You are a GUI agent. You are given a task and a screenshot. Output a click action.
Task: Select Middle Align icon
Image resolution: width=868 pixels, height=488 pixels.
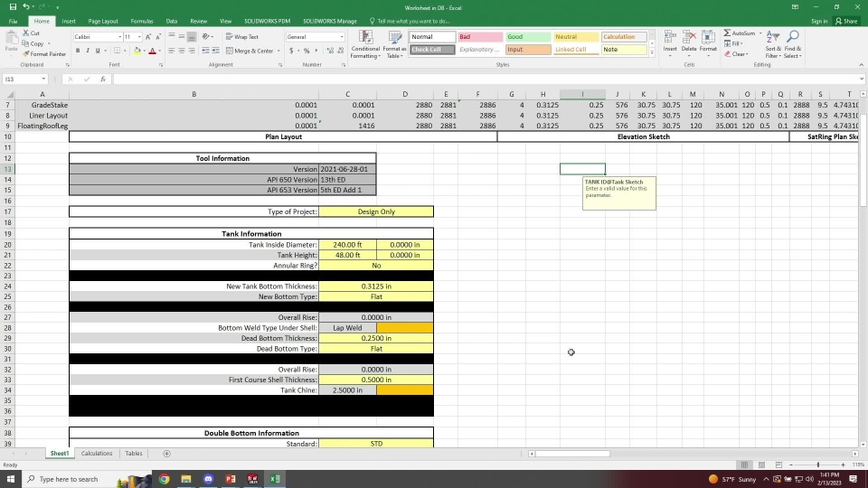point(182,36)
